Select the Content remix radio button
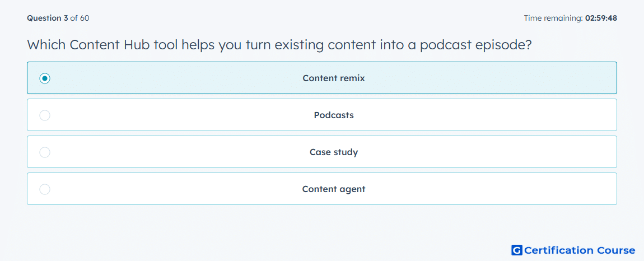Viewport: 644px width, 261px height. [x=45, y=78]
